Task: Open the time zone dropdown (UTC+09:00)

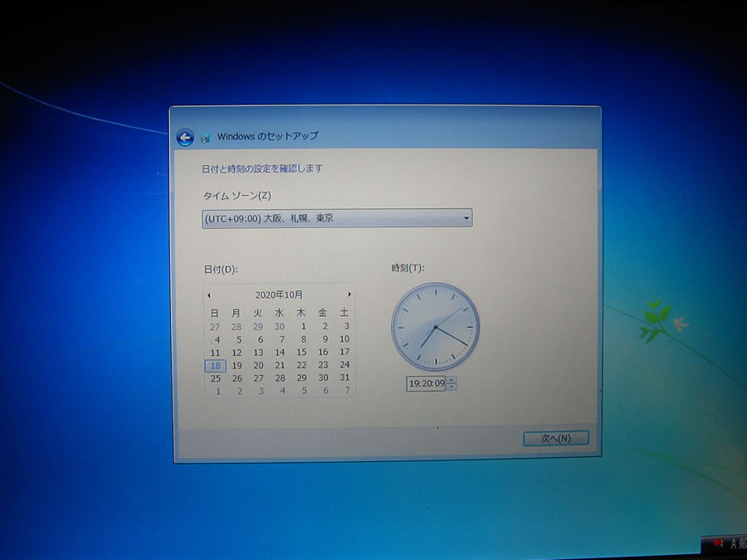Action: (x=337, y=218)
